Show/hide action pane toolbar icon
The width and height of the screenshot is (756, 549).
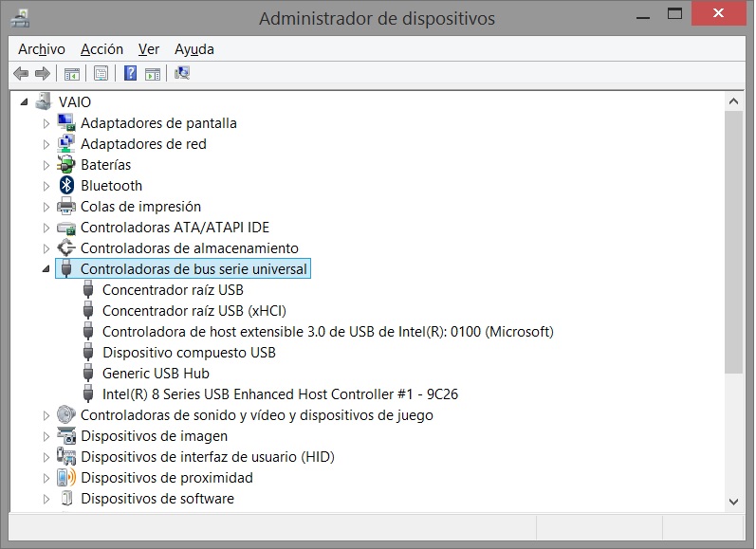coord(153,74)
